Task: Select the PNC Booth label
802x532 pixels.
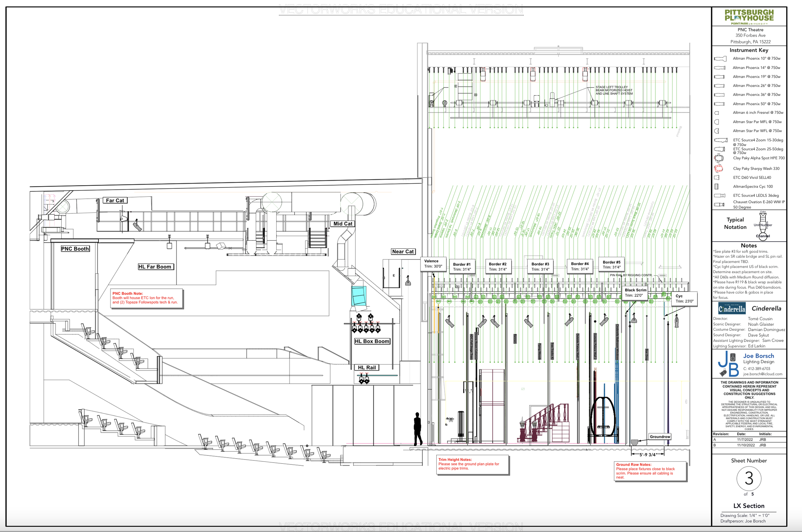Action: point(75,249)
